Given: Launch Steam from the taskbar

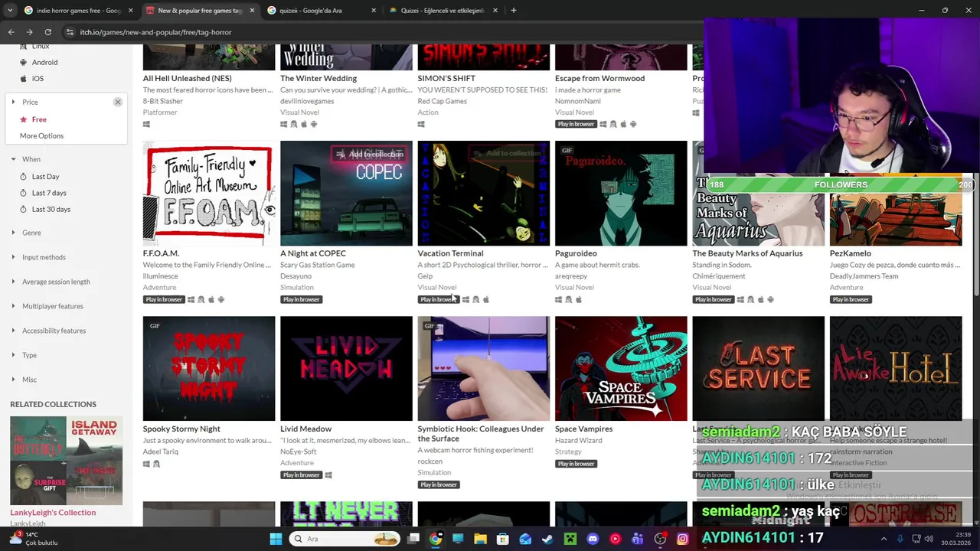Looking at the screenshot, I should pyautogui.click(x=547, y=539).
